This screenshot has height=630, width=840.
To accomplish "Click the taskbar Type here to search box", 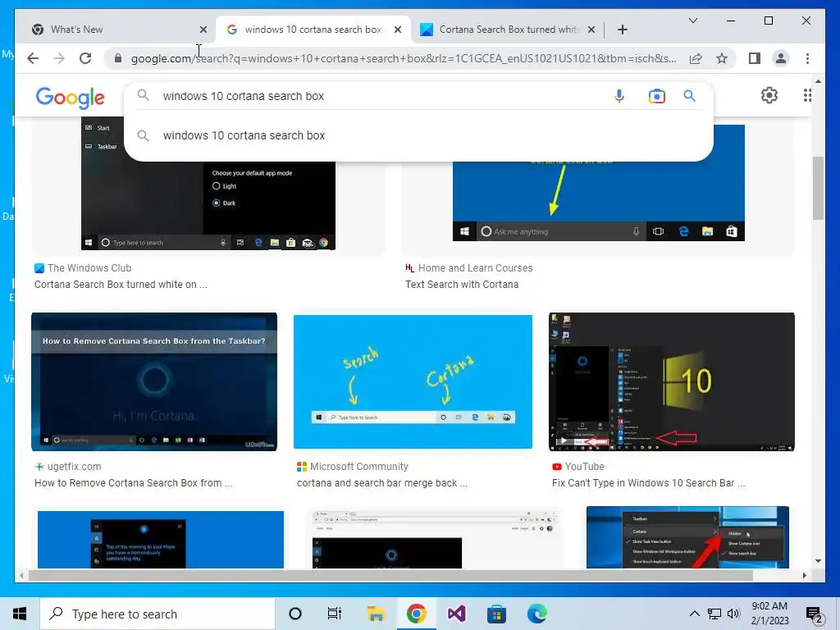I will coord(157,614).
